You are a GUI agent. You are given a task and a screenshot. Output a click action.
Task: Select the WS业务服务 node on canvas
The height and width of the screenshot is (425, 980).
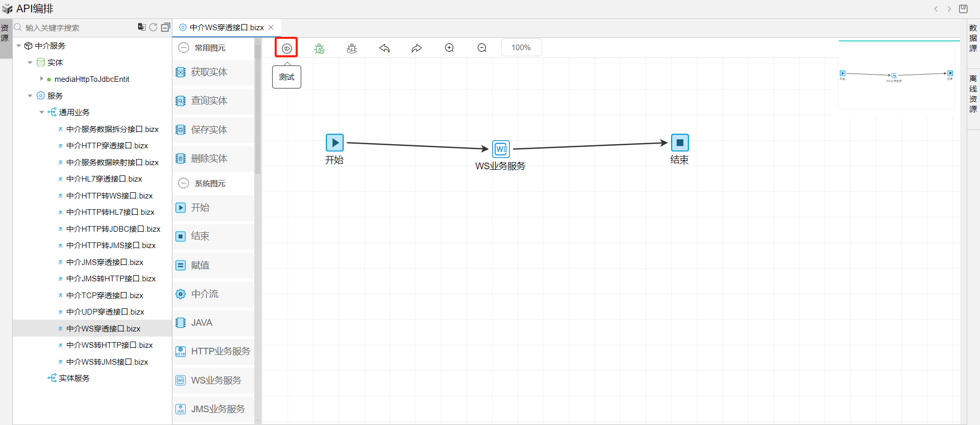click(501, 149)
